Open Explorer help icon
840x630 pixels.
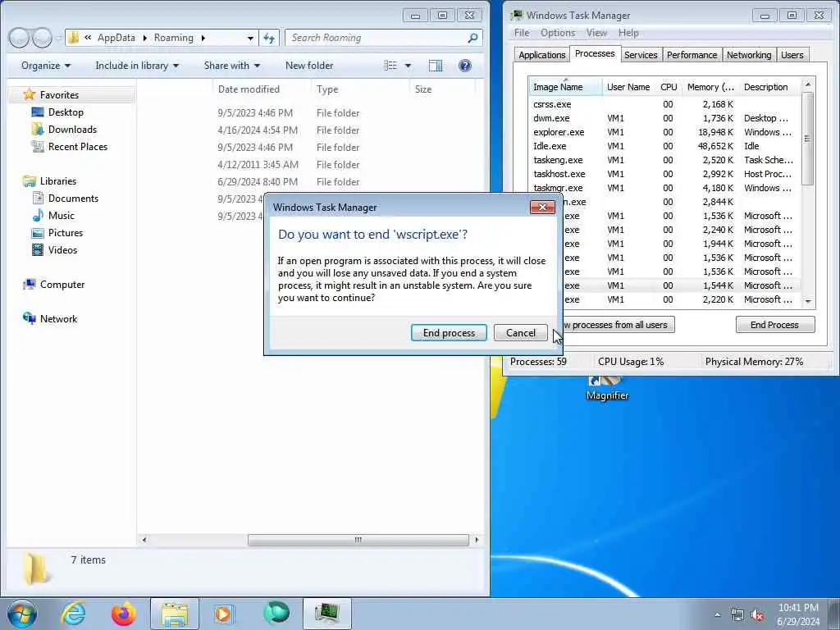point(465,66)
